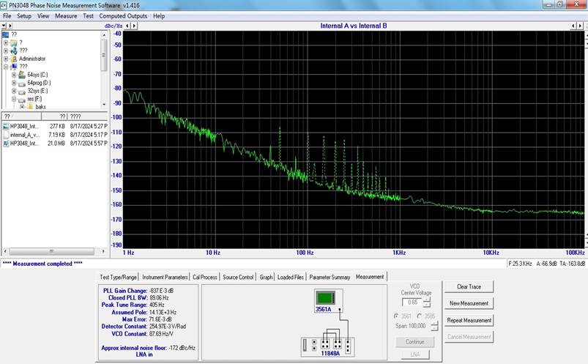588x364 pixels.
Task: Click the 277 KB file's icon
Action: coord(6,127)
